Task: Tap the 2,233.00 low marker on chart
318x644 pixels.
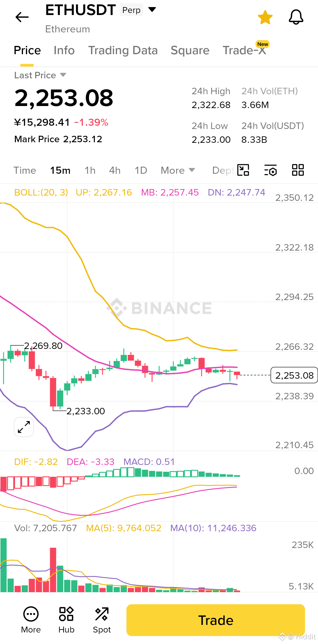Action: click(x=85, y=411)
